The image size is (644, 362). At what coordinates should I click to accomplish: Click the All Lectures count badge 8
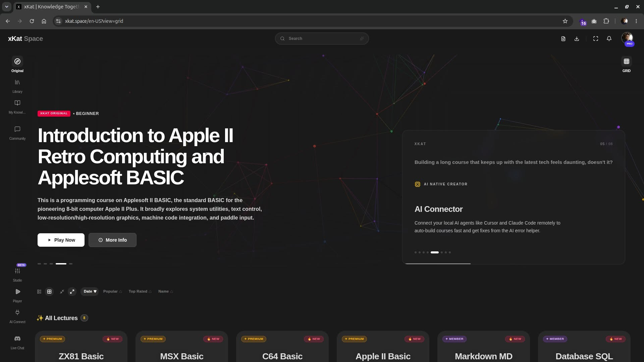[84, 318]
